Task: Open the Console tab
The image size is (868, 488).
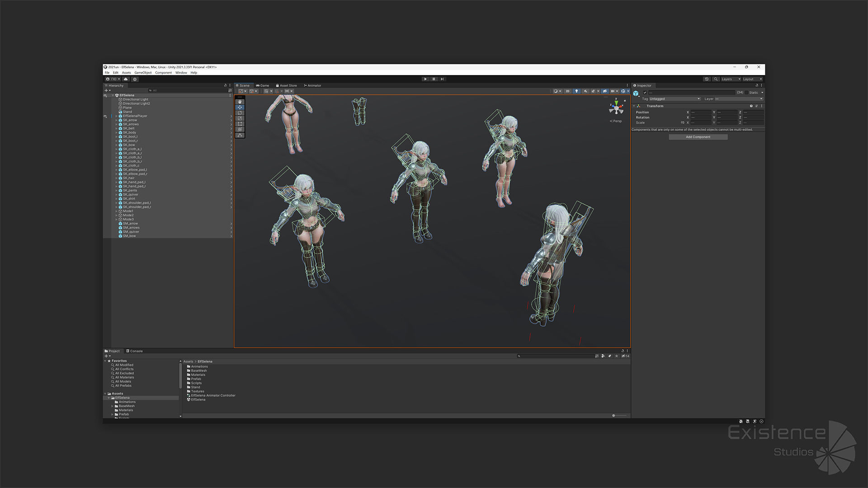Action: coord(135,351)
